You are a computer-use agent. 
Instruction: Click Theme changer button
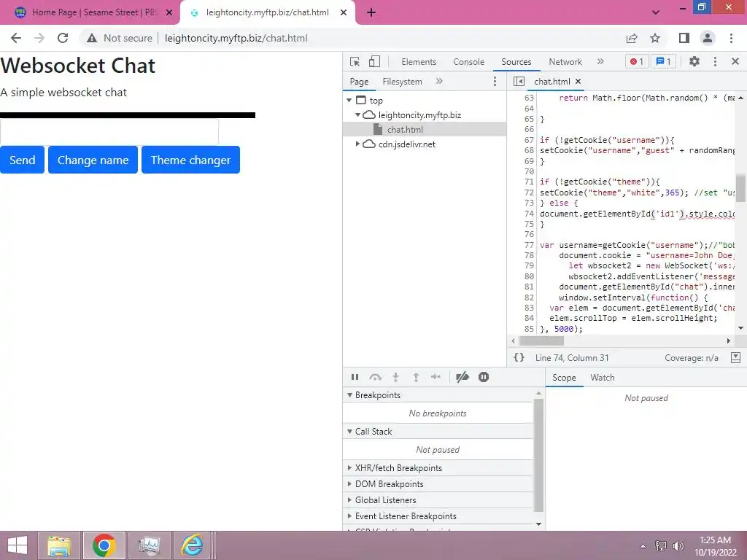tap(190, 160)
